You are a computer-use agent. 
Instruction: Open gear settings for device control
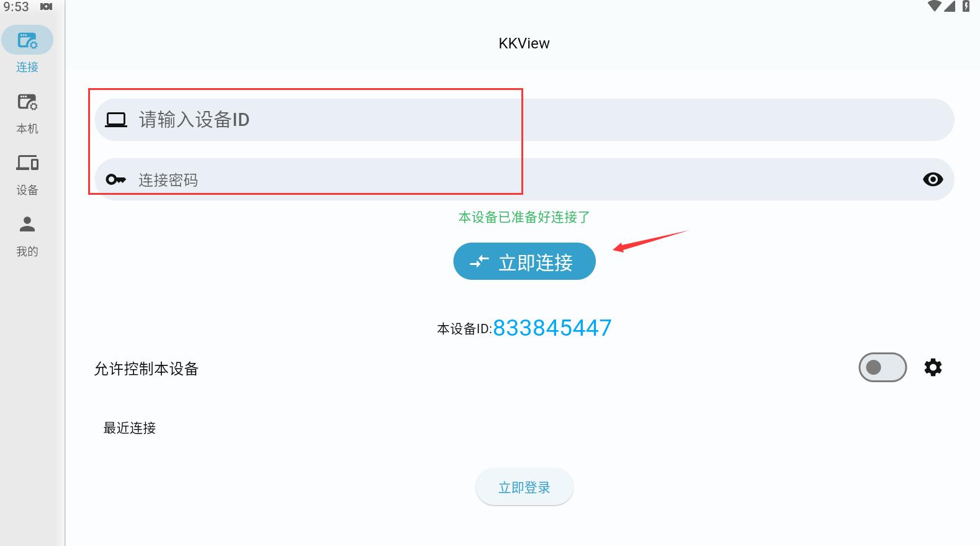932,367
